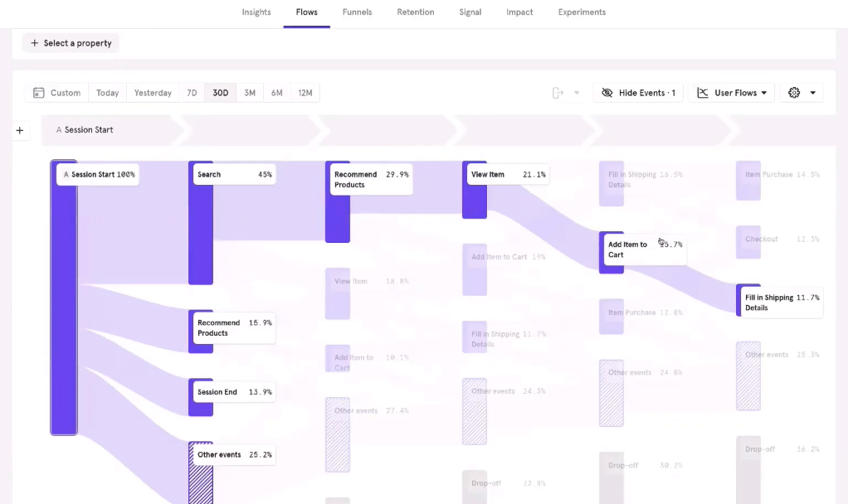Select Fill in Shipping Details 11.7% node
The image size is (848, 504).
click(782, 303)
